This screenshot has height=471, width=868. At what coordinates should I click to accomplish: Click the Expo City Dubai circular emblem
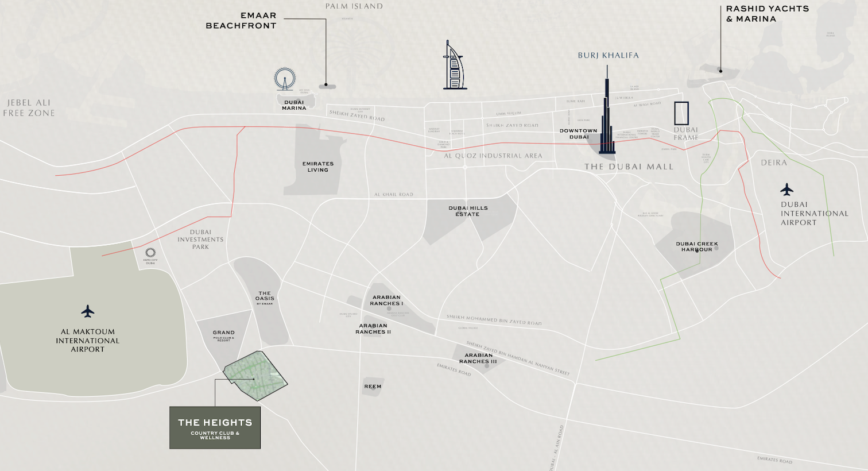coord(150,252)
